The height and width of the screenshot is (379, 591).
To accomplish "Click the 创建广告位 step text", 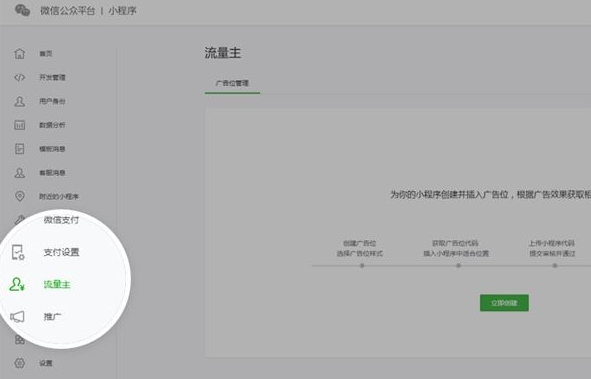I will coord(359,243).
